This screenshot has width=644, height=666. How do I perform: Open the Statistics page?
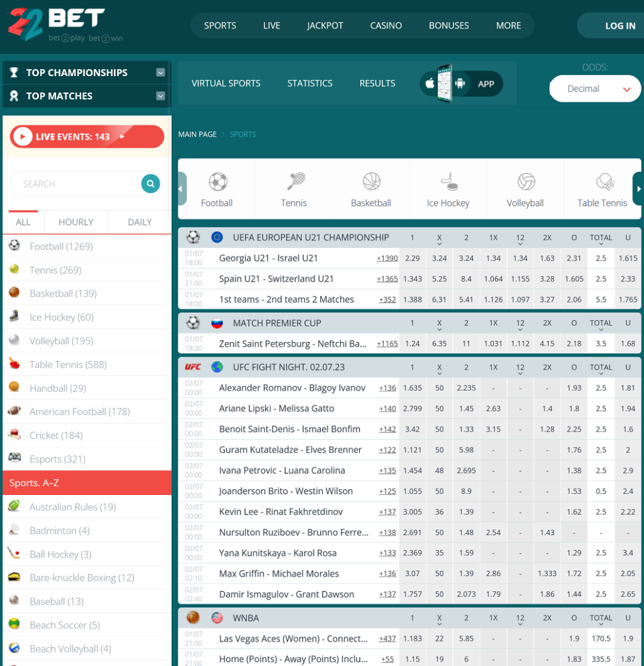click(x=310, y=83)
